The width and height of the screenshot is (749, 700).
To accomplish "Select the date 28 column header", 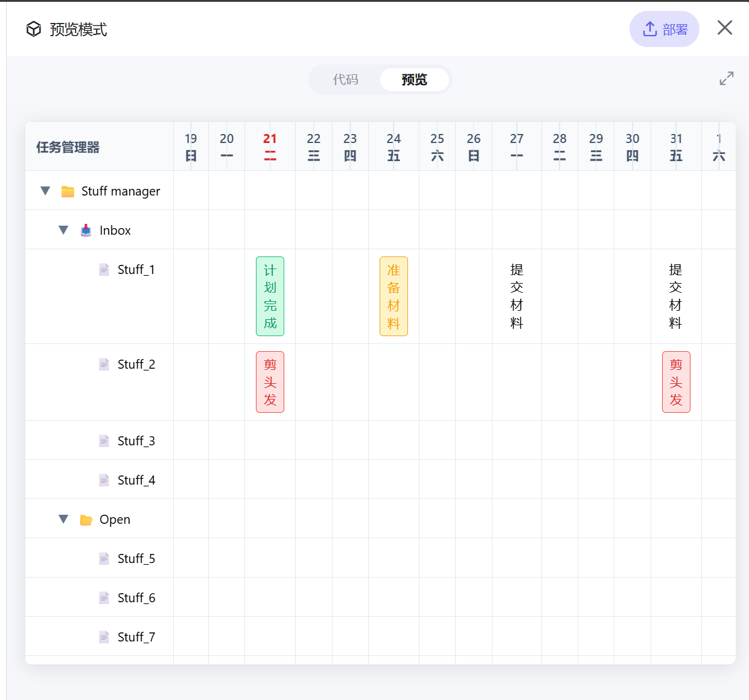I will [560, 147].
